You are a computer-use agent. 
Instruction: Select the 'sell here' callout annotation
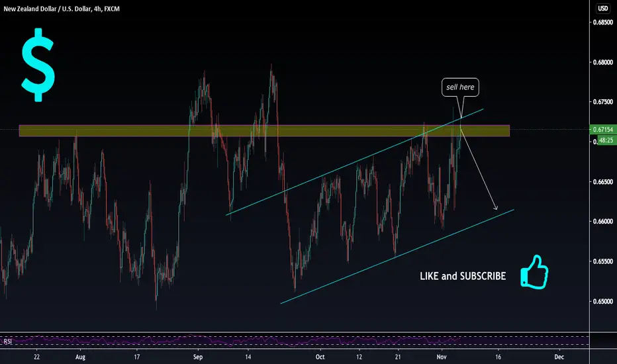460,87
